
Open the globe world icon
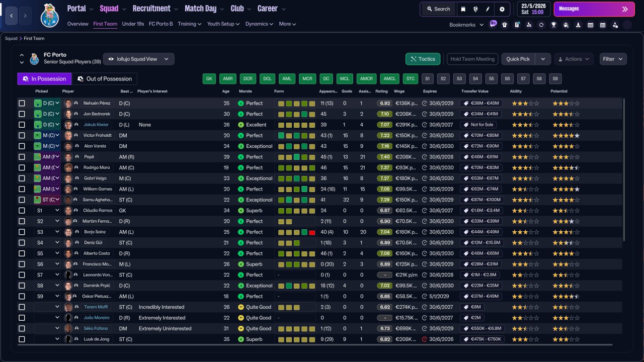[475, 9]
